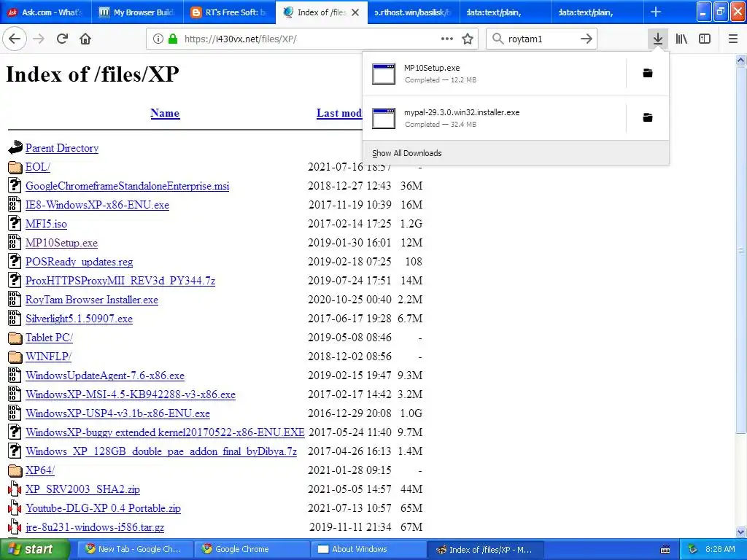747x560 pixels.
Task: Click the XP_SRV2003_SHA2.zip archive icon
Action: click(x=15, y=489)
